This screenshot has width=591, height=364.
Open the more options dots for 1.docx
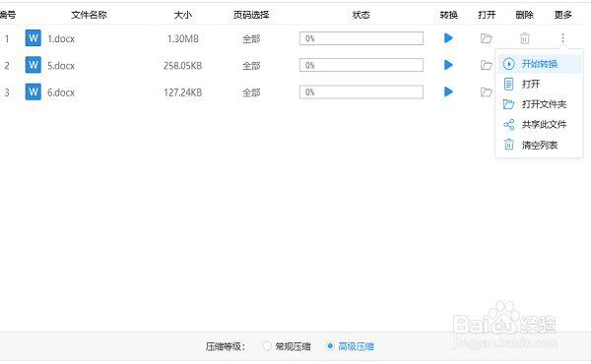click(562, 38)
